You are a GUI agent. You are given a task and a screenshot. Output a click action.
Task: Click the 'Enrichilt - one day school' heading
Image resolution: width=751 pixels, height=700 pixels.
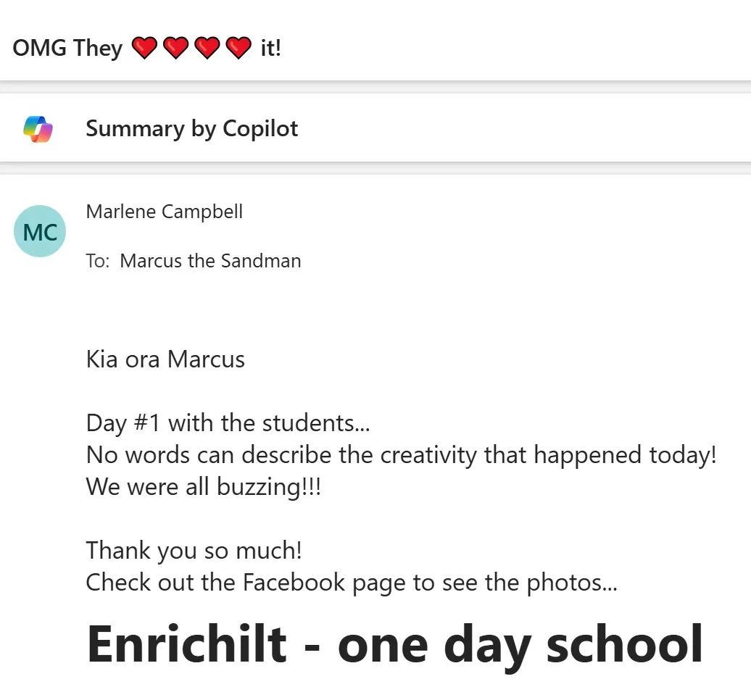click(x=394, y=644)
